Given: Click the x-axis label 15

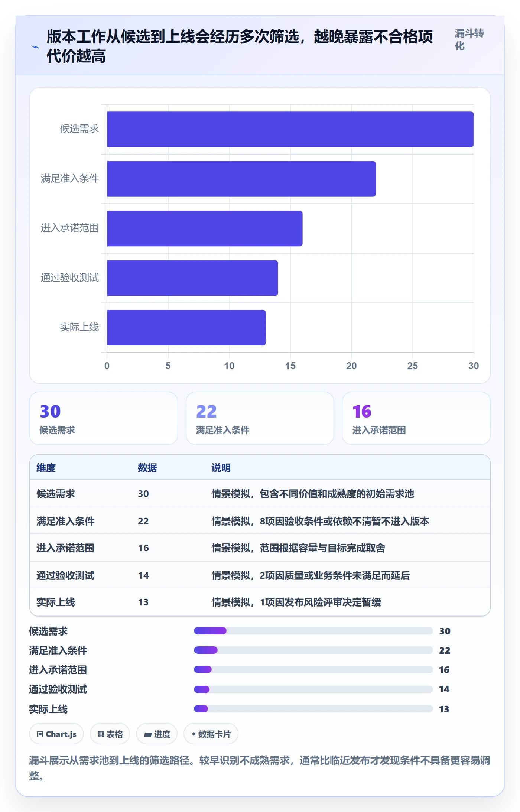Looking at the screenshot, I should tap(290, 366).
